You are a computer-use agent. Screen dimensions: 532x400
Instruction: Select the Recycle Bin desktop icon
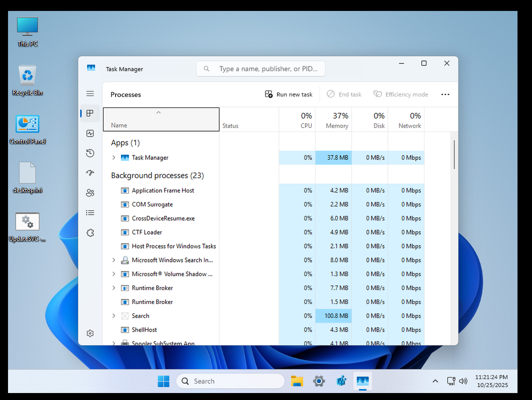click(27, 80)
